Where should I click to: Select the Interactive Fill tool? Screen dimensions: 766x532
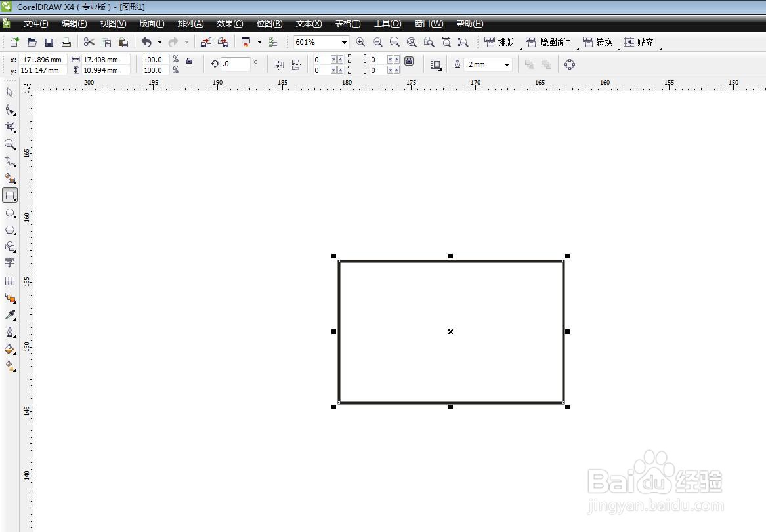(x=10, y=365)
